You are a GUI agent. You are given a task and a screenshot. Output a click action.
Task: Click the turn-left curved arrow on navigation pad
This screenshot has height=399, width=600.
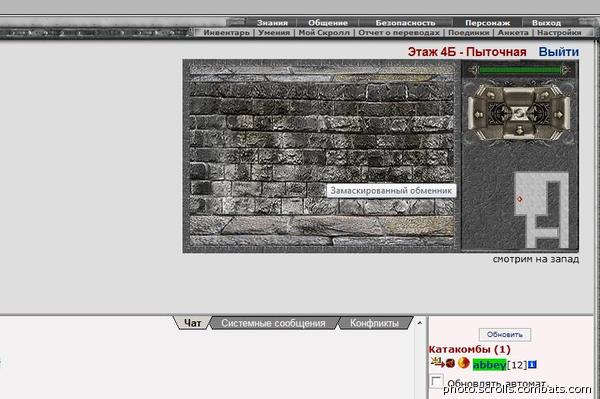coord(491,95)
